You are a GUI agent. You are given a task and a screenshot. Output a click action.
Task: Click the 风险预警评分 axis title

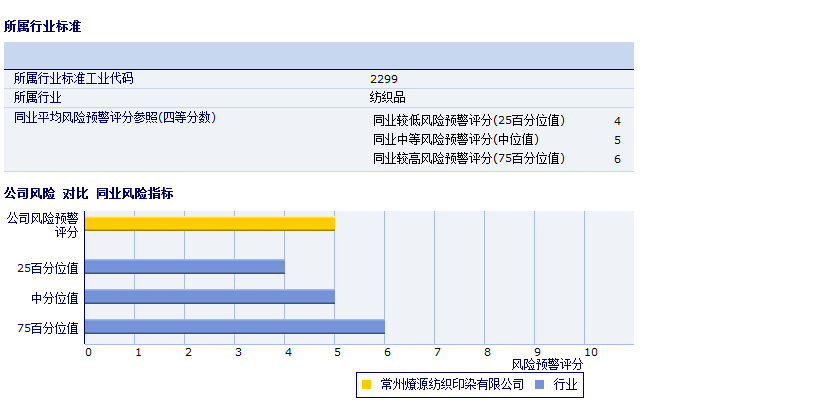point(547,364)
